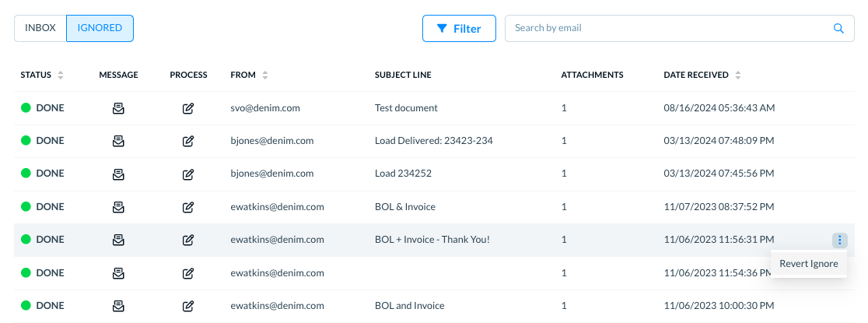Select the IGNORED tab
The width and height of the screenshot is (868, 323).
100,28
